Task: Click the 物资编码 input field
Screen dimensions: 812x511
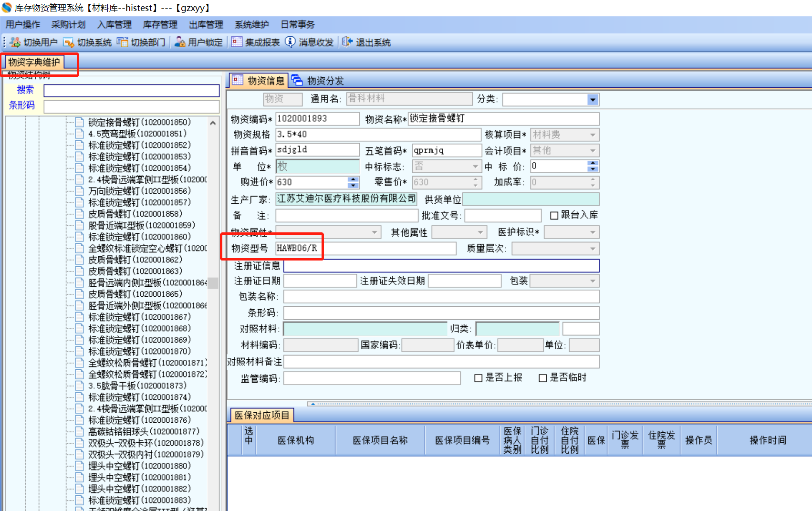Action: (317, 119)
